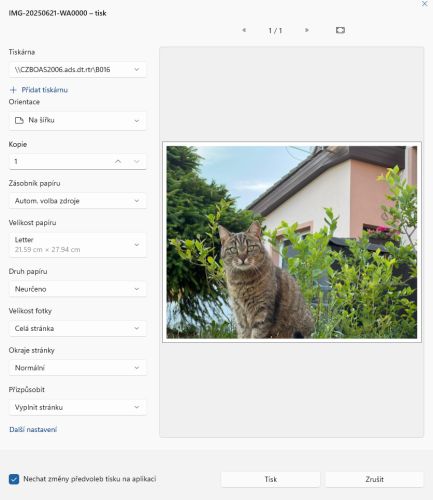Close the print dialog with X
The image size is (433, 500).
425,4
